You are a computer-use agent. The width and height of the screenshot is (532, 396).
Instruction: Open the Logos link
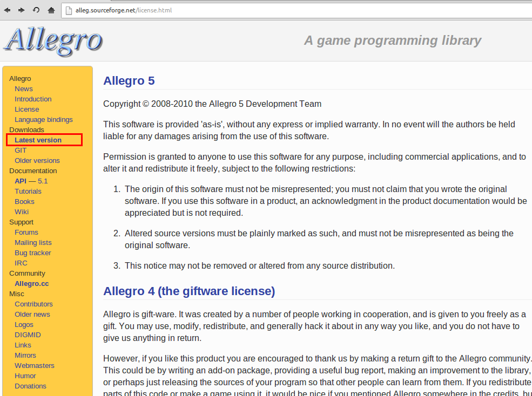tap(24, 324)
